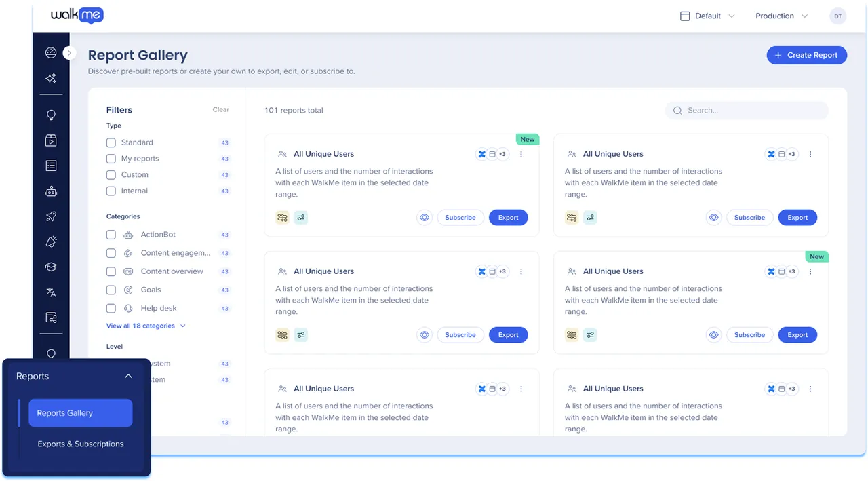Screen dimensions: 868x481
Task: Open the Production environment dropdown
Action: pos(781,16)
